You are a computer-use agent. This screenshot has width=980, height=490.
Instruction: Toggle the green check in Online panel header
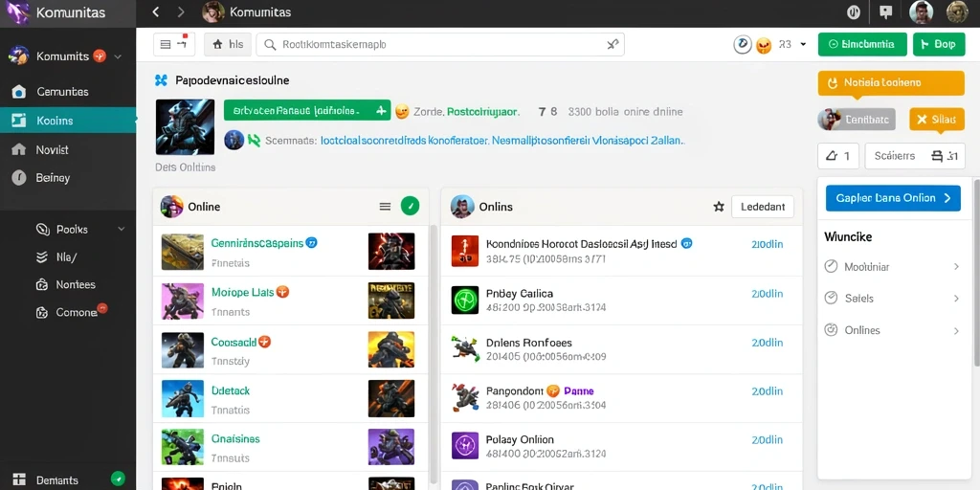(410, 206)
